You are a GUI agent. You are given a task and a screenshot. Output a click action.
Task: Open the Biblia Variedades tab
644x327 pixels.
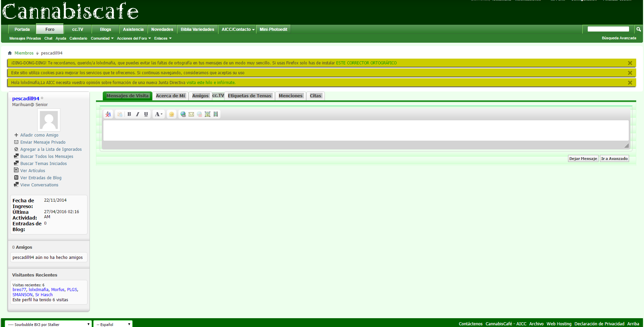(197, 29)
